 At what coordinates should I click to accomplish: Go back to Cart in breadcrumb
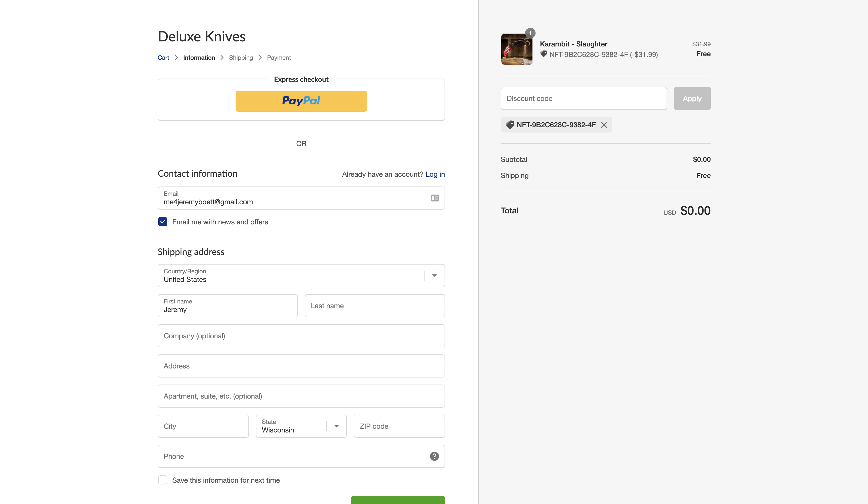click(163, 57)
